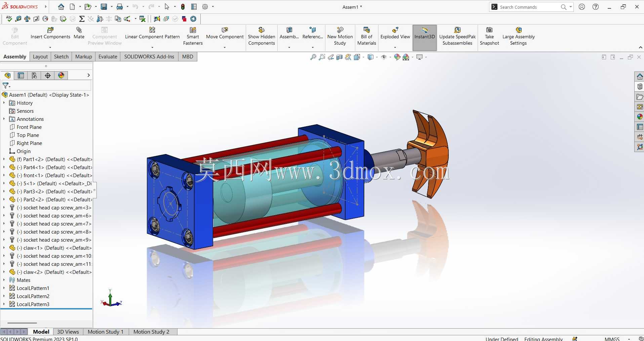Click the Save icon

(104, 7)
